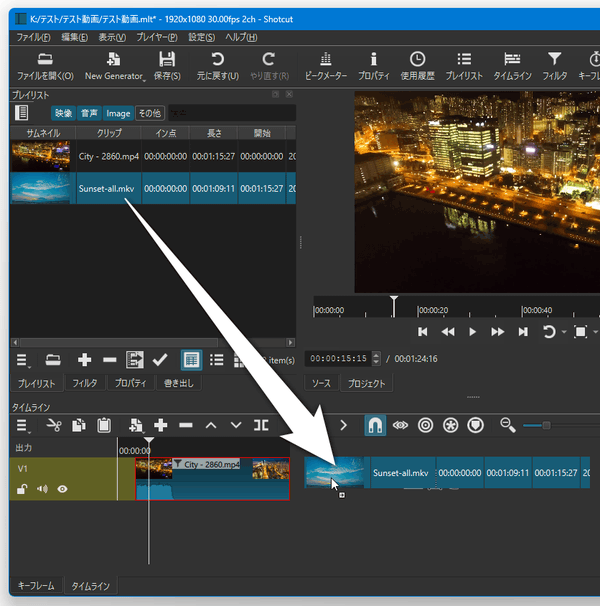Click the City - 2860.mp4 clip on V1
The width and height of the screenshot is (600, 606).
pos(213,479)
